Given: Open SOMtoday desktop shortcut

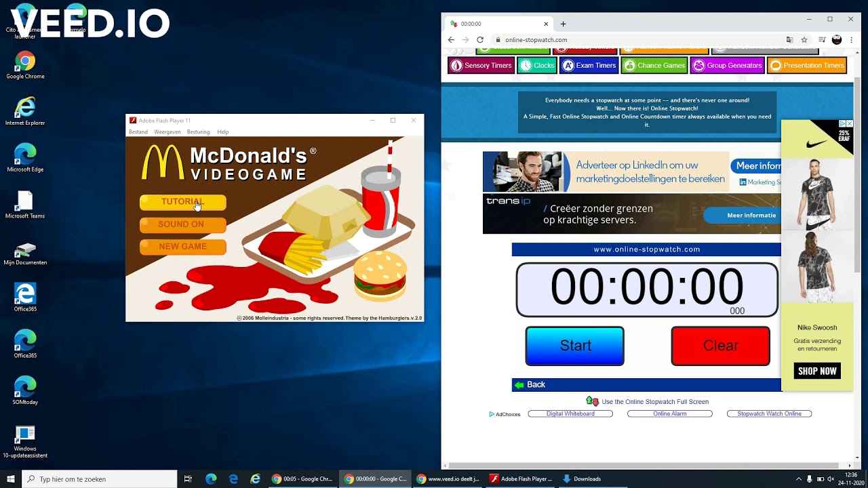Looking at the screenshot, I should coord(25,391).
